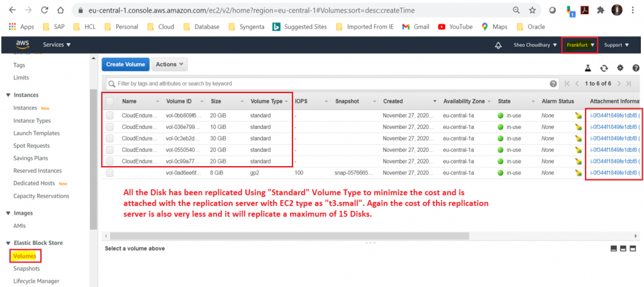Open the Oracle bookmarks folder

tap(531, 26)
